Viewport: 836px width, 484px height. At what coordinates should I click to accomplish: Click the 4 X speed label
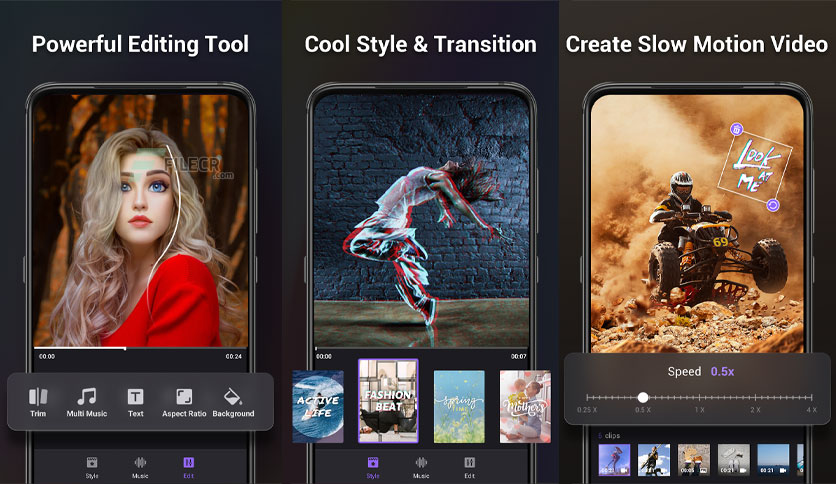click(811, 410)
